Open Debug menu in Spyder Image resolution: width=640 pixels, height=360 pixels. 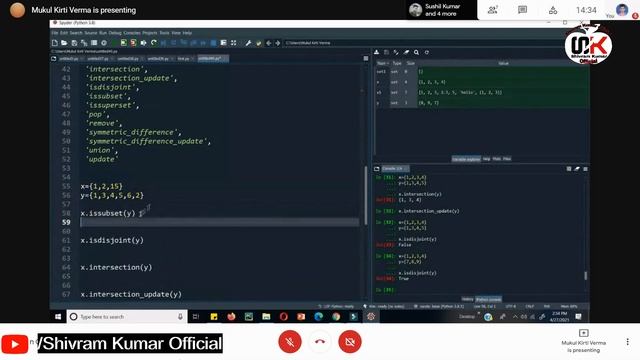pos(115,33)
